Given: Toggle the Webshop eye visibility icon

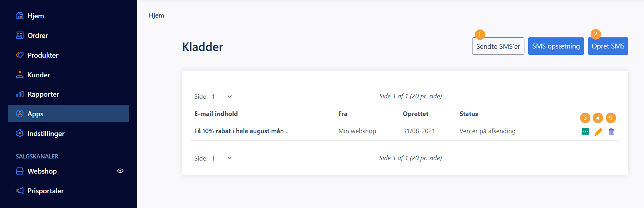Looking at the screenshot, I should coord(120,171).
